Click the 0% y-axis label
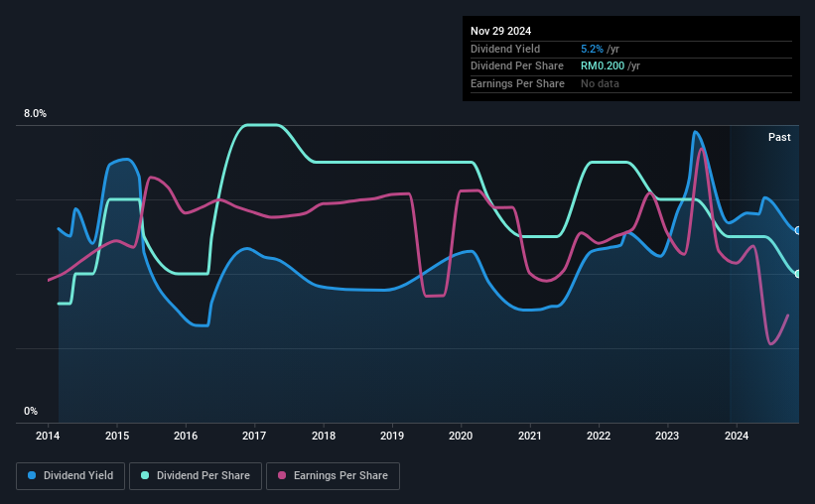815x504 pixels. coord(31,411)
